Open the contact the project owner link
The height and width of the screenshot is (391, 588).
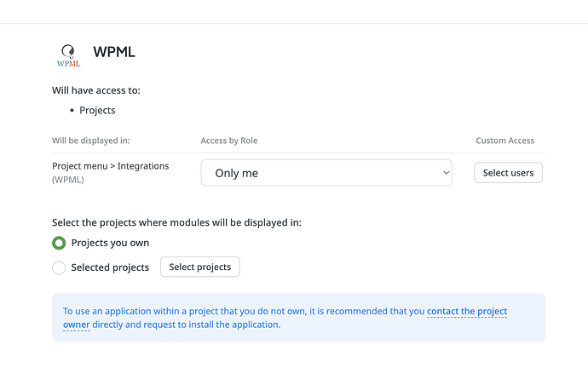[x=467, y=311]
